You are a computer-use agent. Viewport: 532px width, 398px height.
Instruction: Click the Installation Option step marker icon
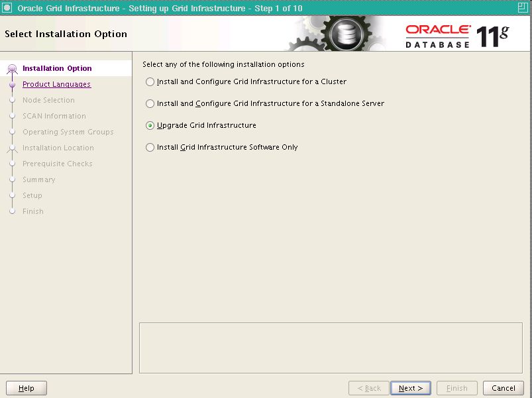(x=12, y=69)
